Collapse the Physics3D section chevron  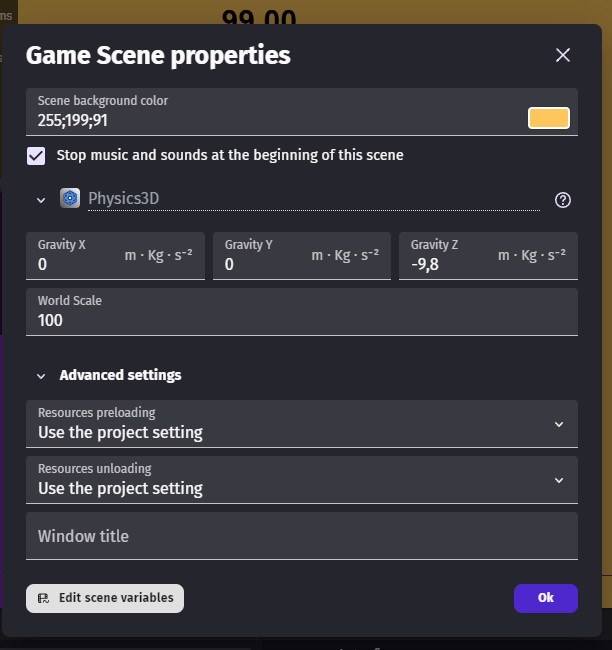[41, 200]
